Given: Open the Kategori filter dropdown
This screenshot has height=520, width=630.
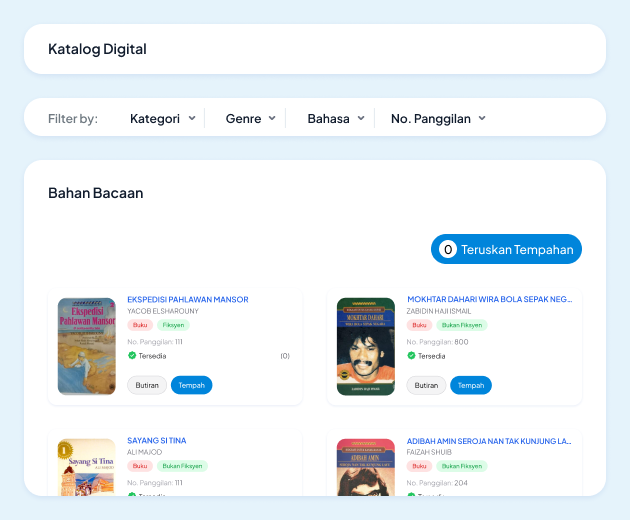Looking at the screenshot, I should click(163, 119).
